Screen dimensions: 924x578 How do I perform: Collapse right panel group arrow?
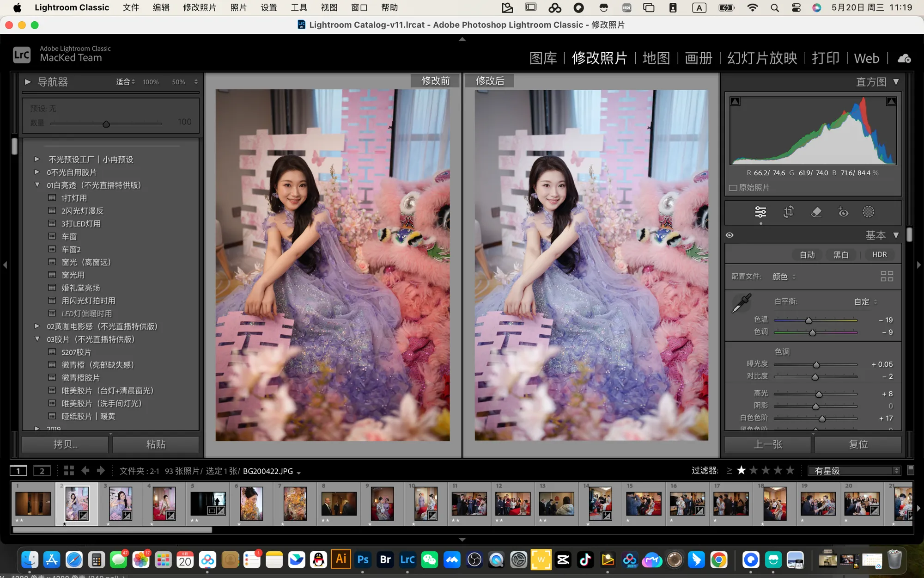pyautogui.click(x=919, y=265)
